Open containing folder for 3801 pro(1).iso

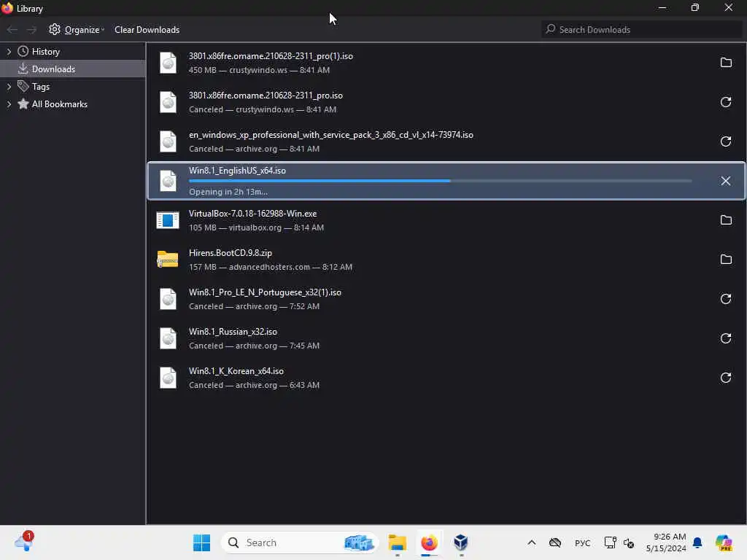726,63
